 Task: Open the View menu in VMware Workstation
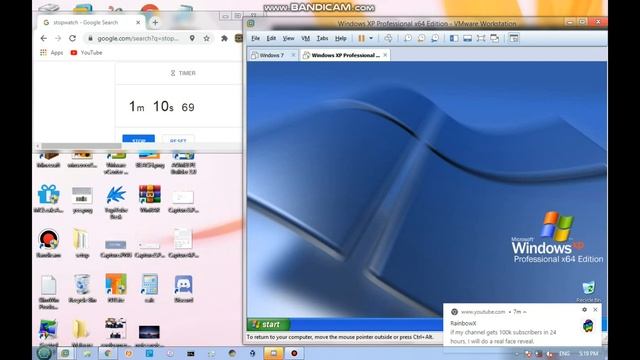point(288,38)
